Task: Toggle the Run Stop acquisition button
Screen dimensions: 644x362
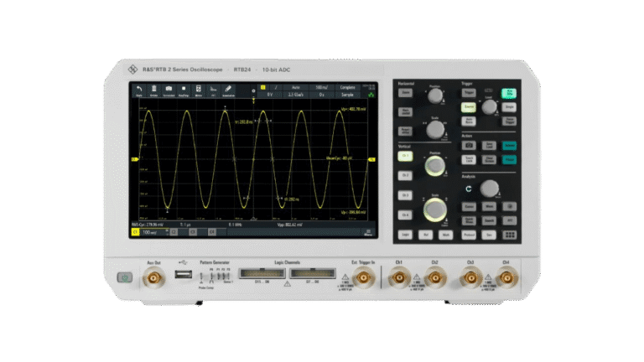Action: coord(508,94)
